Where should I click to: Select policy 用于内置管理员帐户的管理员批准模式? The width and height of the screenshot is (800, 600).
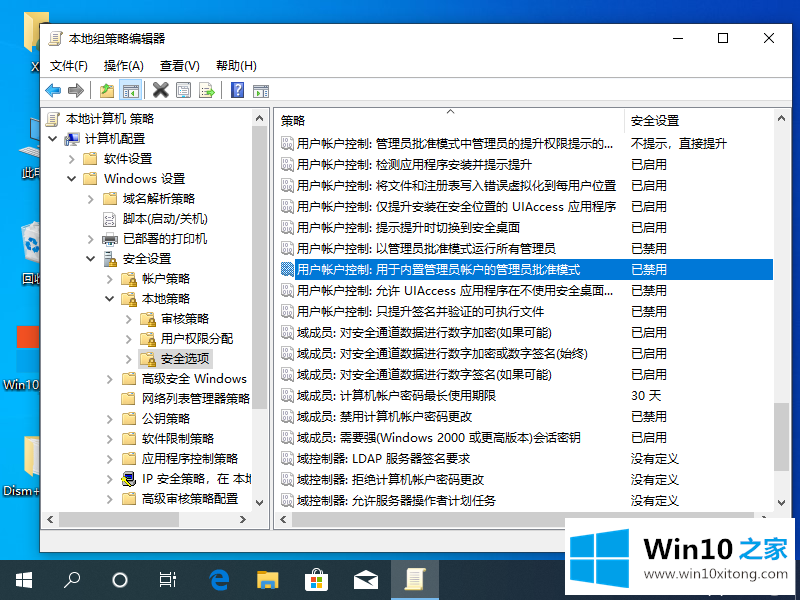pyautogui.click(x=438, y=269)
